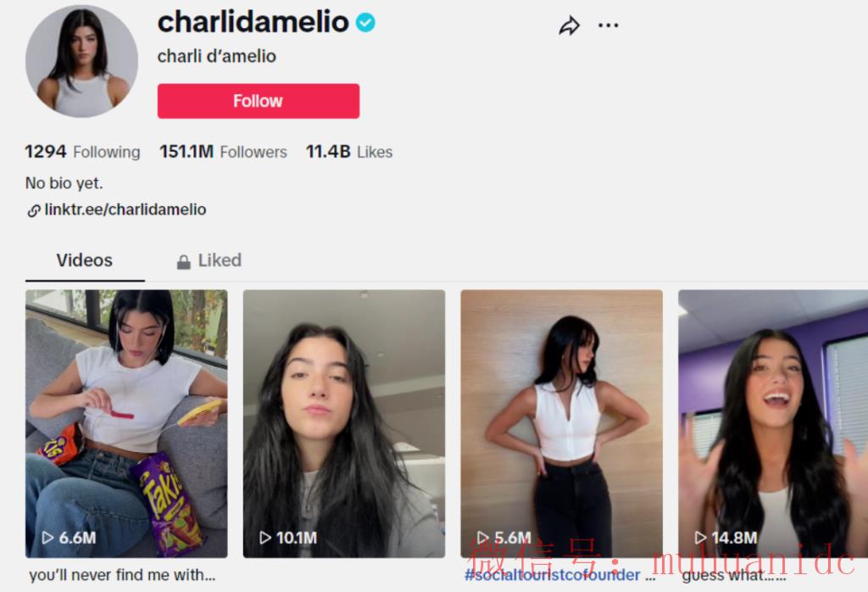Image resolution: width=868 pixels, height=592 pixels.
Task: View the 1294 Following list
Action: click(82, 152)
